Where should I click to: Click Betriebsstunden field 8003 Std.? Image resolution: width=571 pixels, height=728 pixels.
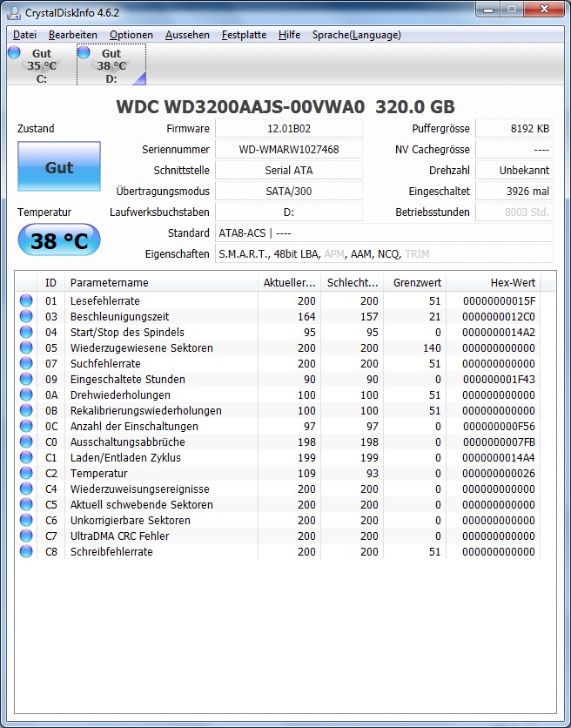(x=514, y=212)
